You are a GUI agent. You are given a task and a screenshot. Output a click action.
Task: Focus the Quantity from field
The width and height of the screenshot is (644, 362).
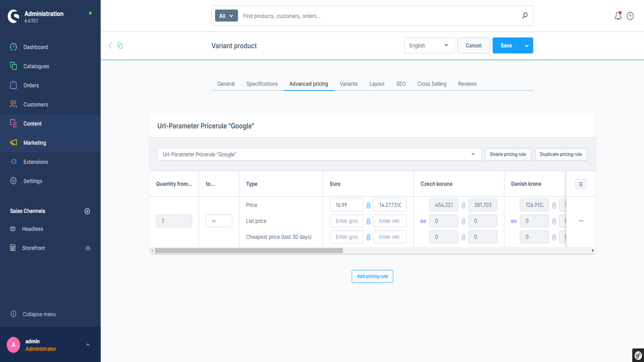[174, 221]
